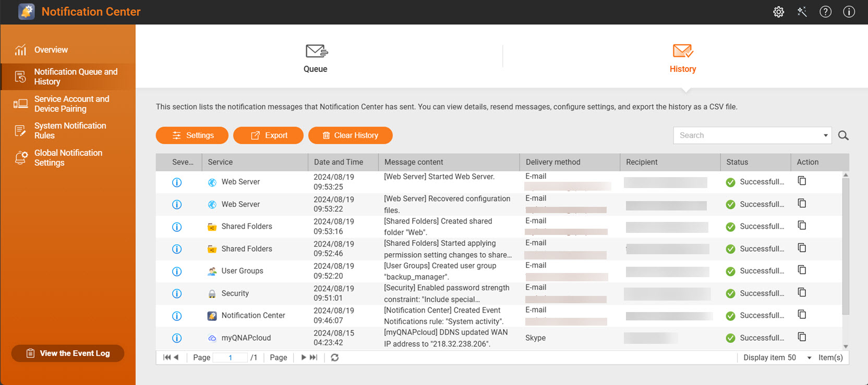The height and width of the screenshot is (385, 868).
Task: Click the Message content column header
Action: point(449,162)
